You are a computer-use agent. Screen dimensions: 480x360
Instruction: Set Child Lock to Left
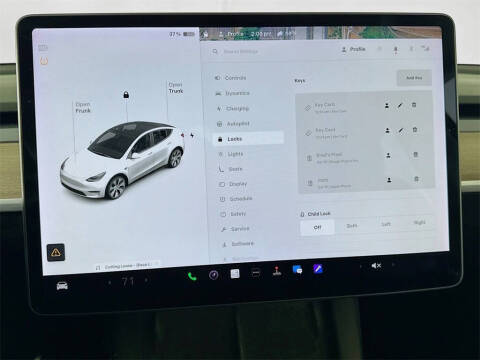[x=386, y=224]
